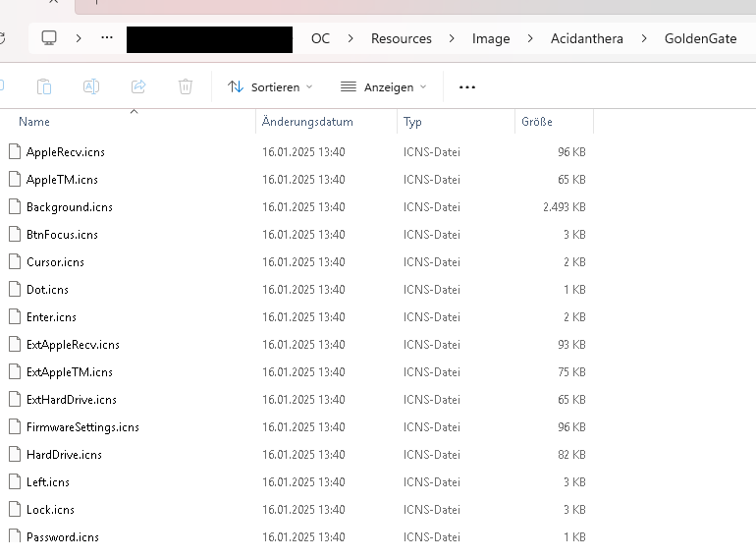This screenshot has height=559, width=756.
Task: Click the rename icon in toolbar
Action: (x=91, y=86)
